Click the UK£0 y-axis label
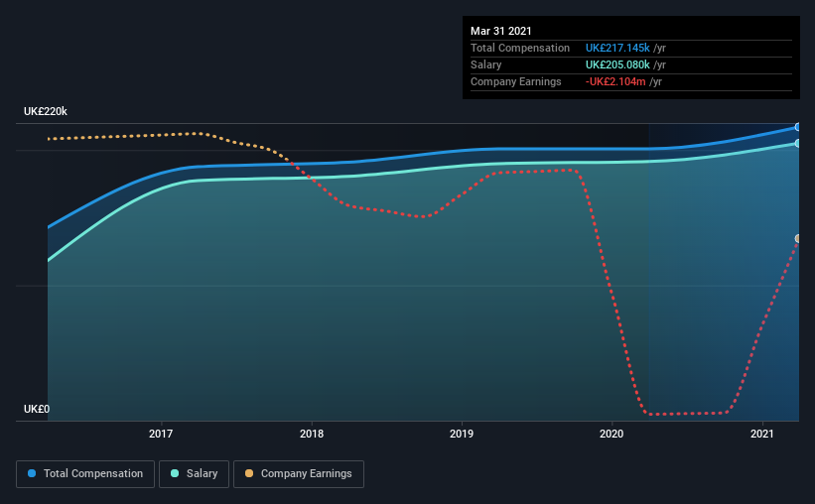 (x=37, y=409)
